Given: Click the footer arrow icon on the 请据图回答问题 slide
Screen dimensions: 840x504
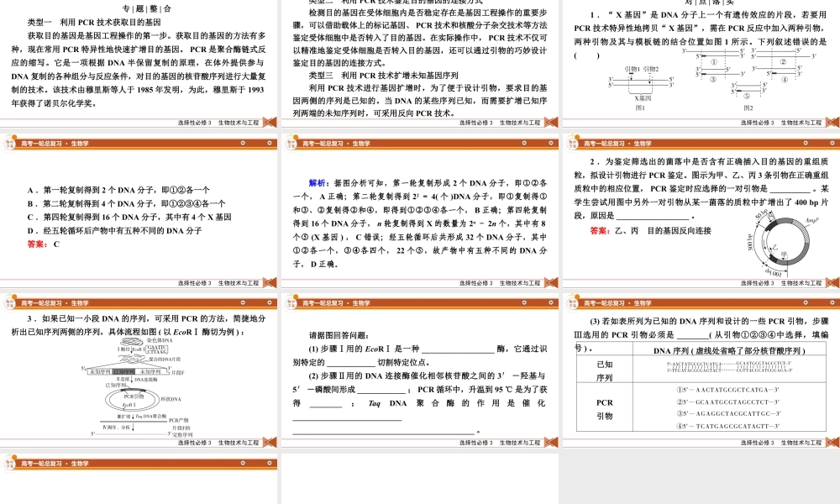Looking at the screenshot, I should pos(551,443).
